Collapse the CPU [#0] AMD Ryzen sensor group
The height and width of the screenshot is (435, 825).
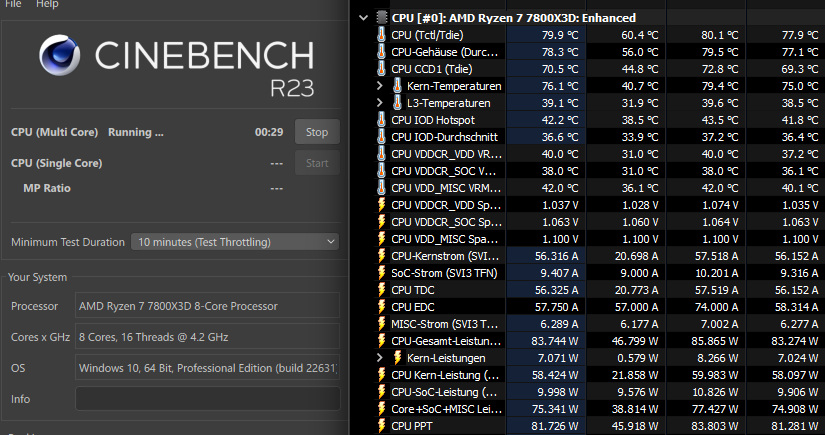click(364, 17)
